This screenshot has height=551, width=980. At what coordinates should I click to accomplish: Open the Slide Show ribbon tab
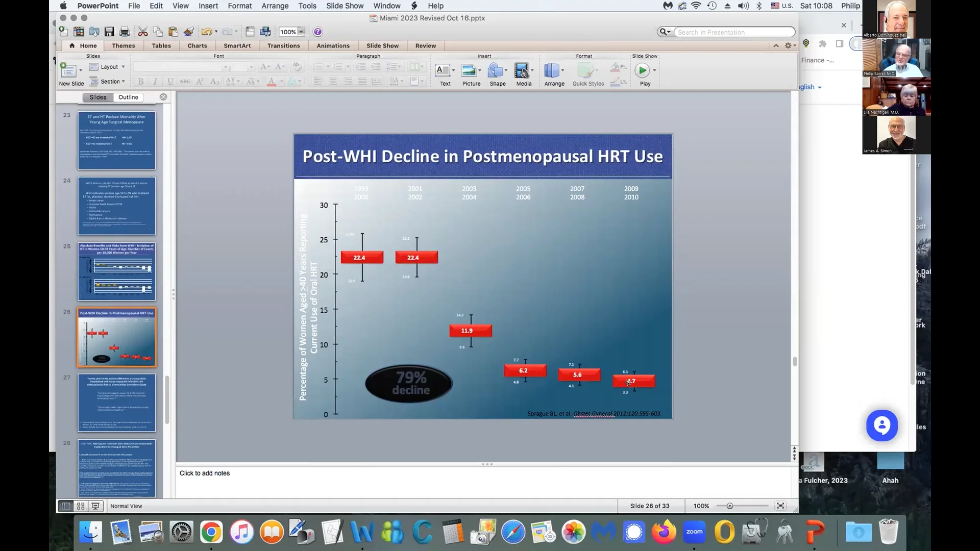tap(382, 46)
